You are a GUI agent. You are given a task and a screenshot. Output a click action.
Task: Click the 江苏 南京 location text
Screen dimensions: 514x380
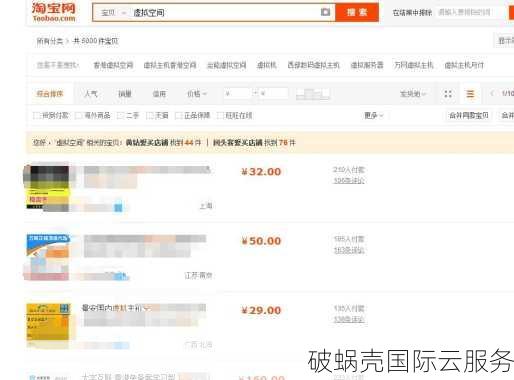[198, 275]
